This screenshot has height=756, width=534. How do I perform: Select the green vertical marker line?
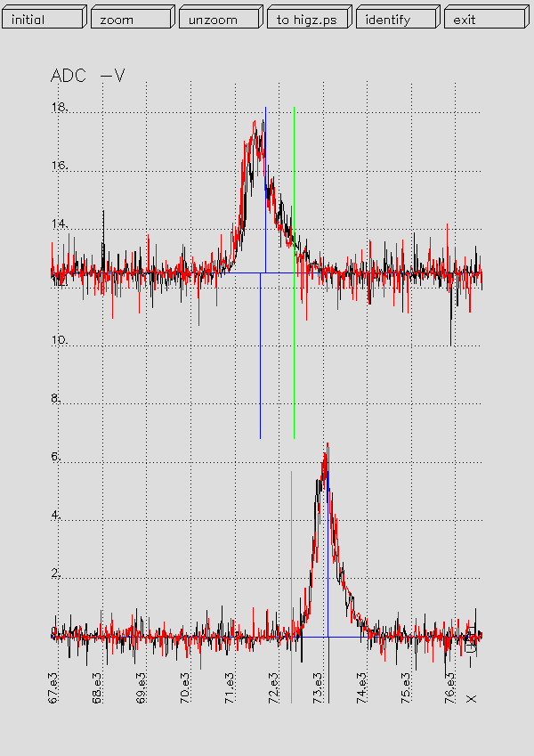click(295, 356)
